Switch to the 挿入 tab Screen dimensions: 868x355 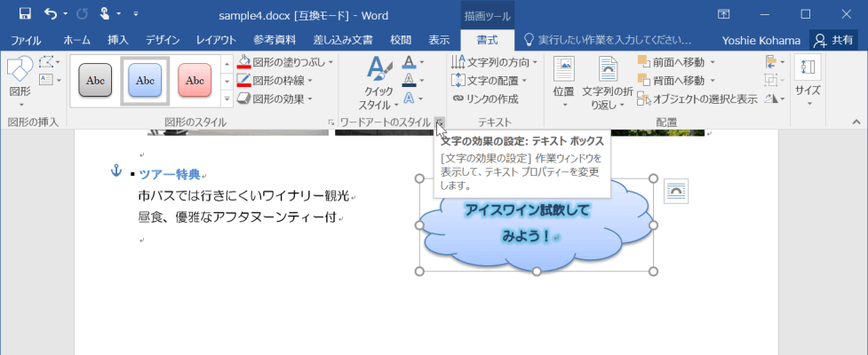[x=118, y=40]
